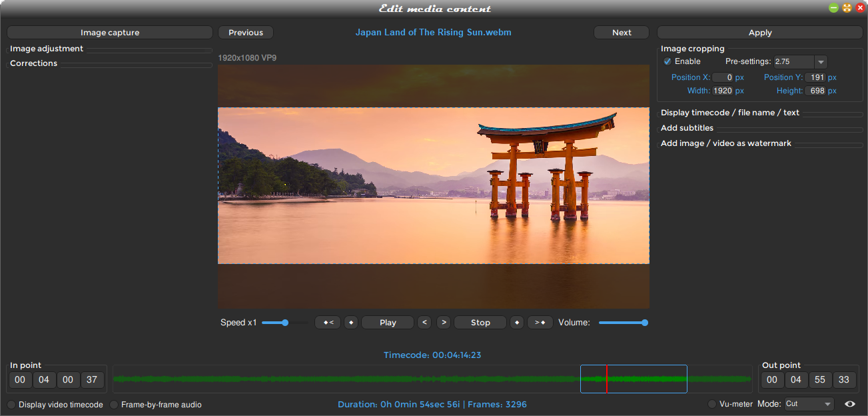Turn on Display video timecode

coord(11,404)
